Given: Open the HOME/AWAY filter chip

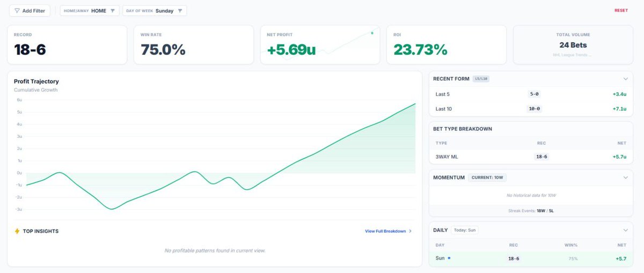Looking at the screenshot, I should point(90,11).
